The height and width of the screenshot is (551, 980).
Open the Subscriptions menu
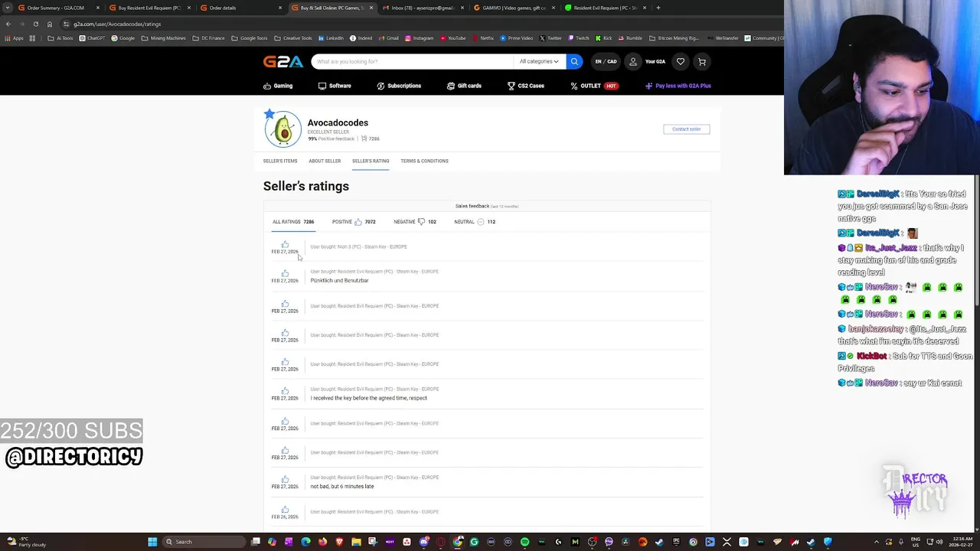coord(399,86)
